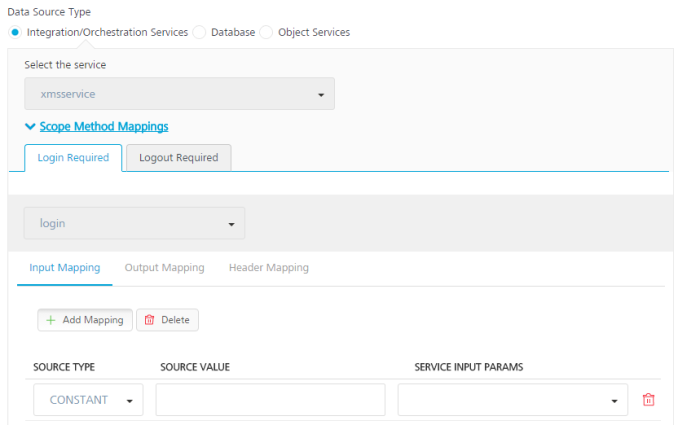Open the Header Mapping tab

(268, 268)
